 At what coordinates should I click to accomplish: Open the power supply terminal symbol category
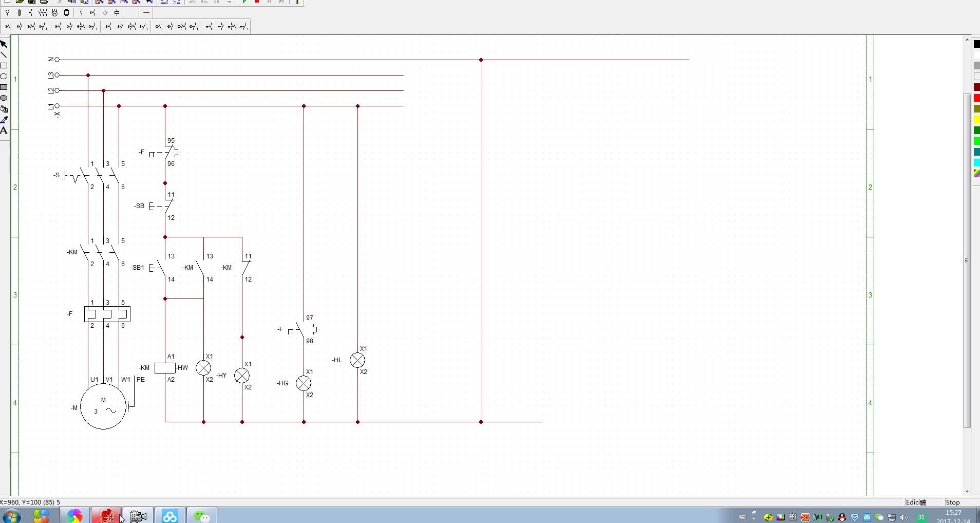point(7,12)
